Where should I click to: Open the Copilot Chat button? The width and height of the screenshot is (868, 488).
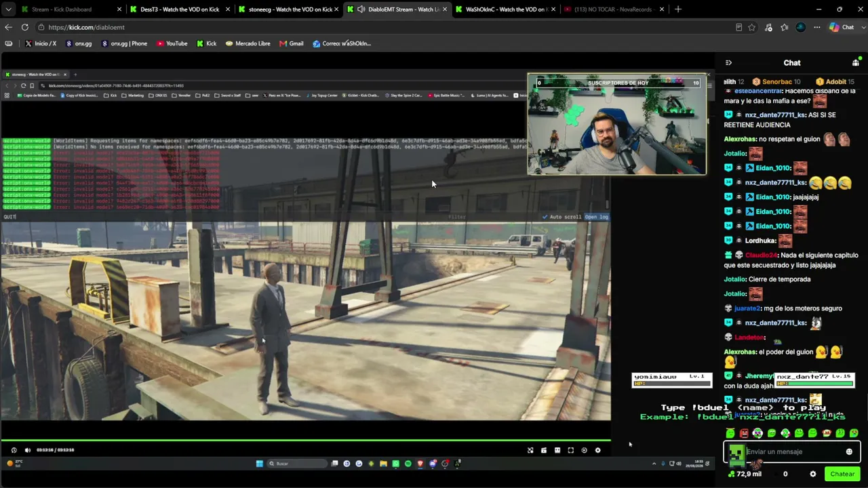(842, 27)
